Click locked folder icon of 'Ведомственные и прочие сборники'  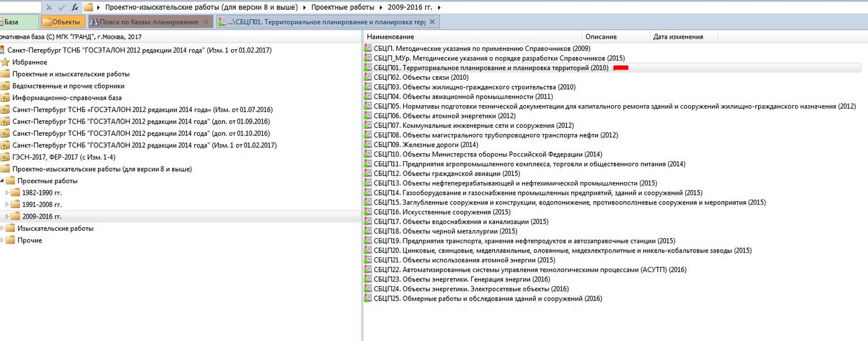click(5, 86)
